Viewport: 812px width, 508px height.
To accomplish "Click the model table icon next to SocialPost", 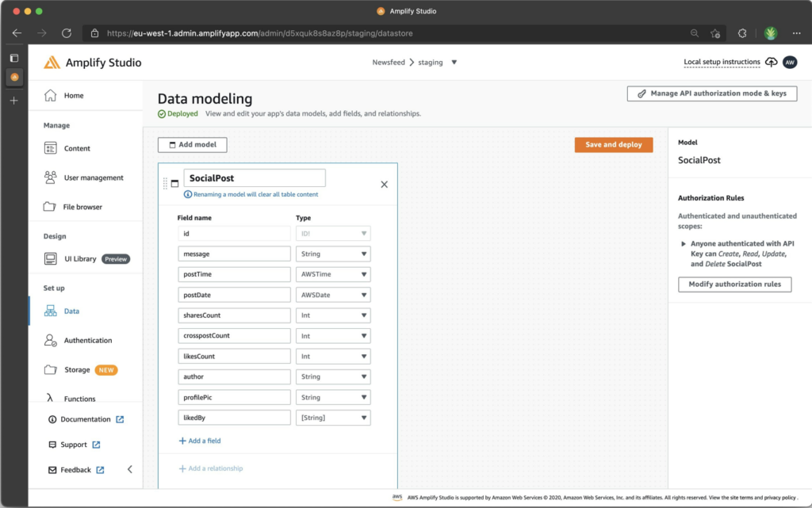I will coord(175,183).
